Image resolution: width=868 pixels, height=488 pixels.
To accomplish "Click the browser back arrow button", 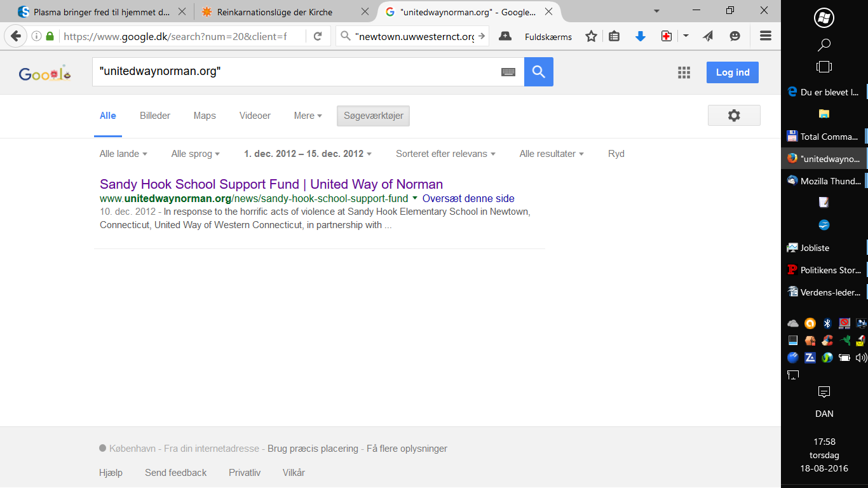I will coord(16,36).
